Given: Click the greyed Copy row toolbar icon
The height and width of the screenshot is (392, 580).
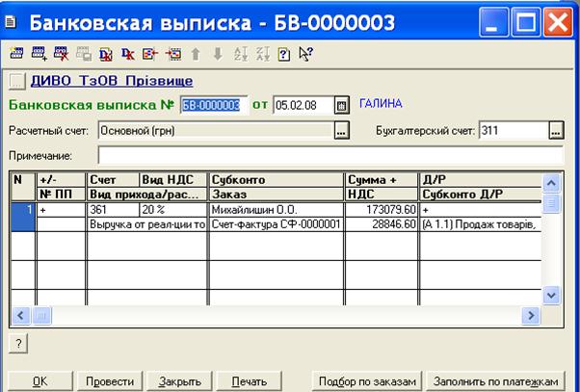Looking at the screenshot, I should click(x=84, y=54).
